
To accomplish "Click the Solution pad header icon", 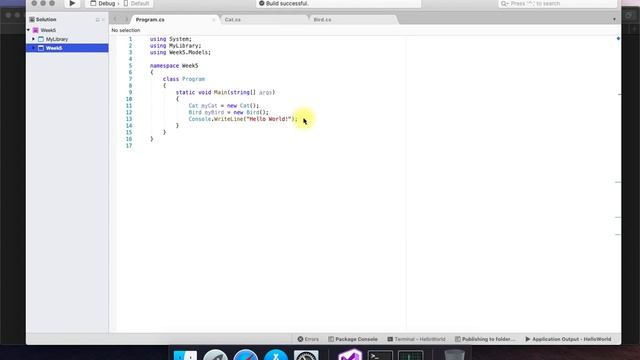I will pyautogui.click(x=32, y=19).
